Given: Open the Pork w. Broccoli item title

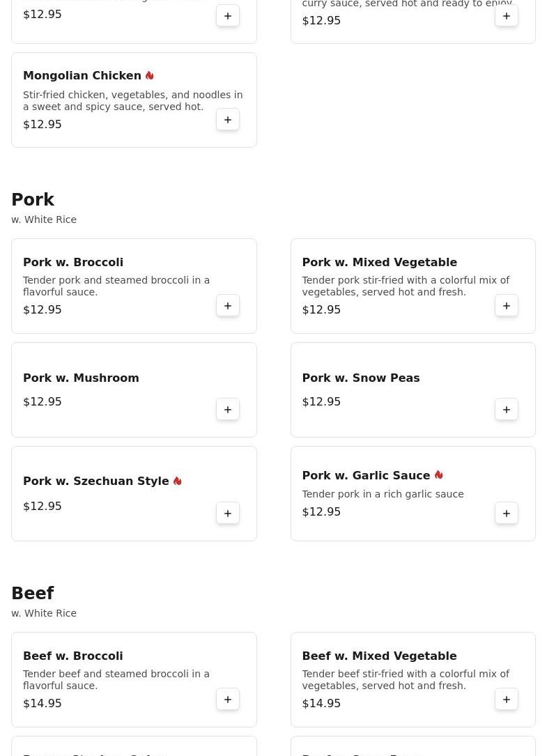Looking at the screenshot, I should [x=73, y=262].
